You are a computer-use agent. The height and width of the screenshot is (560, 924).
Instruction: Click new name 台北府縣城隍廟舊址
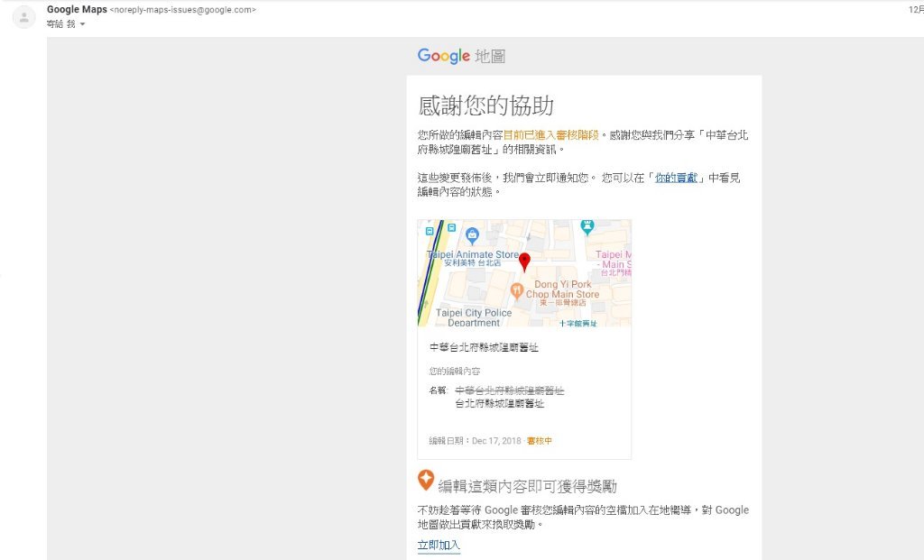coord(500,403)
